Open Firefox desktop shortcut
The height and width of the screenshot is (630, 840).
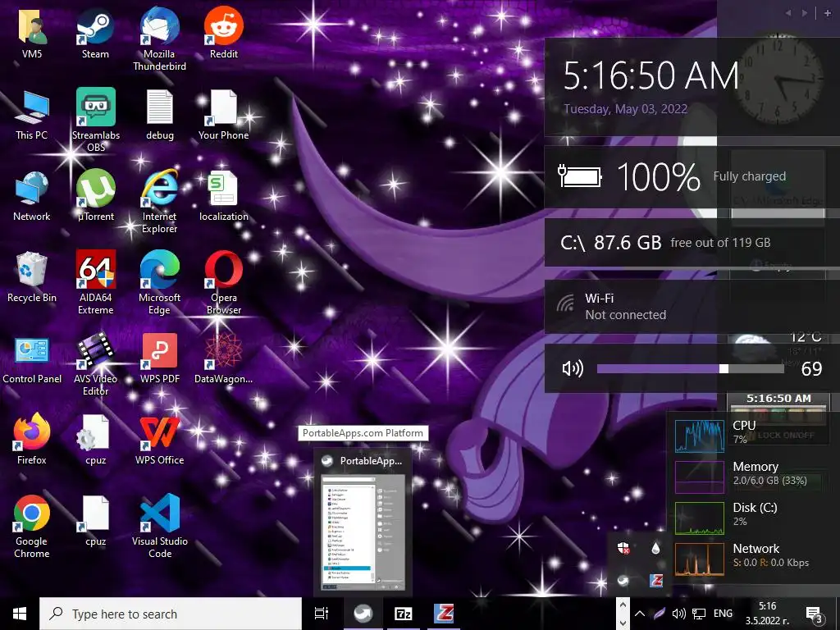pos(32,440)
